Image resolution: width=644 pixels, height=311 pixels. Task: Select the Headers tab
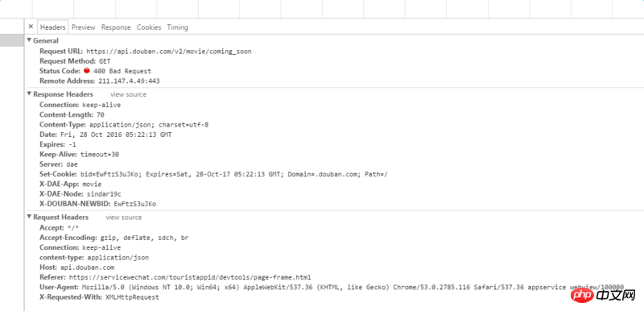53,27
